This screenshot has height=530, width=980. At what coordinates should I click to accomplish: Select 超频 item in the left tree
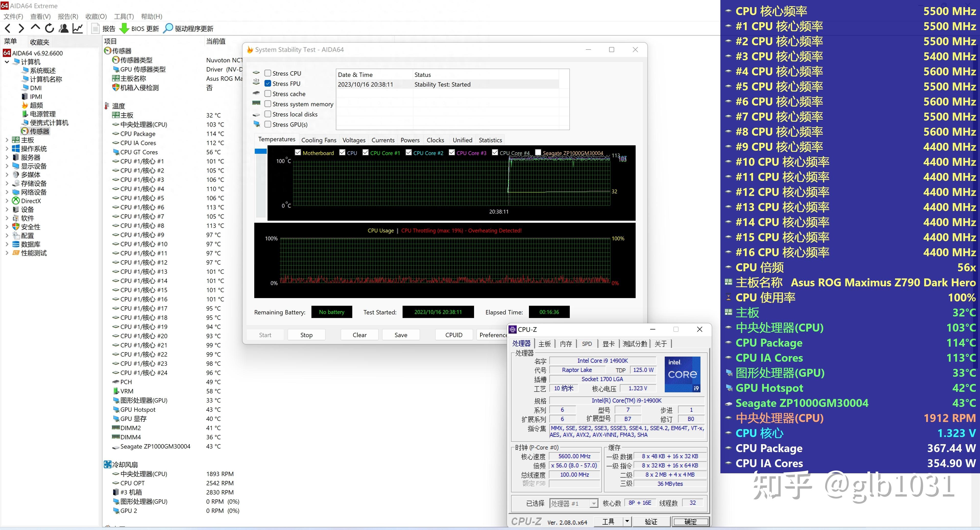36,105
